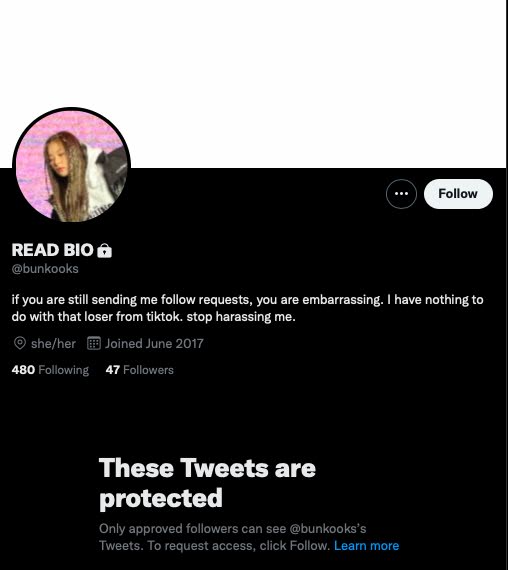Click the calendar icon near Joined date

click(93, 343)
